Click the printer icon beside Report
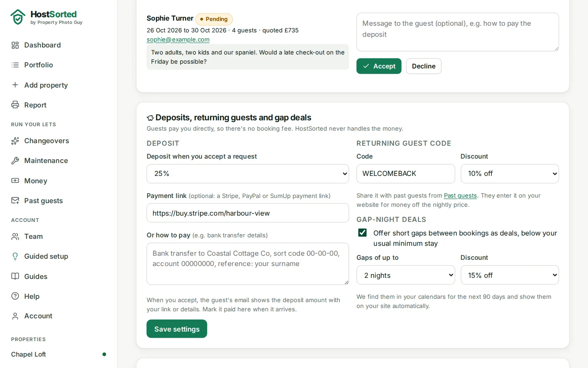 (15, 105)
